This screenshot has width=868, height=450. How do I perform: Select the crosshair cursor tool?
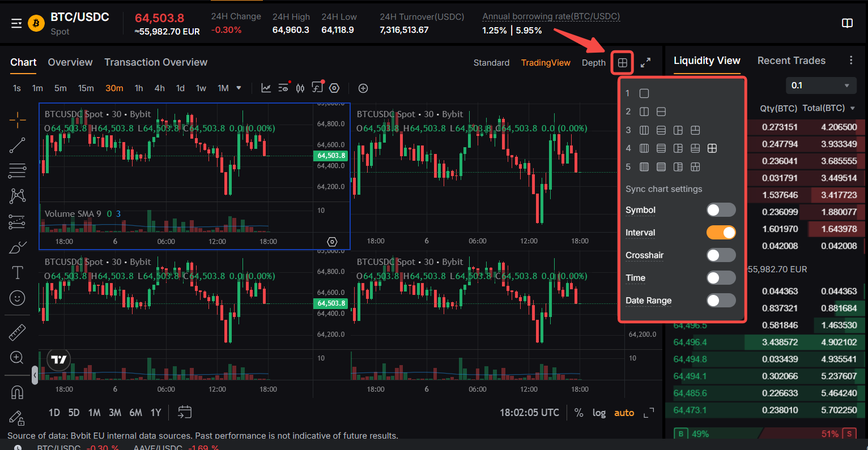point(18,119)
